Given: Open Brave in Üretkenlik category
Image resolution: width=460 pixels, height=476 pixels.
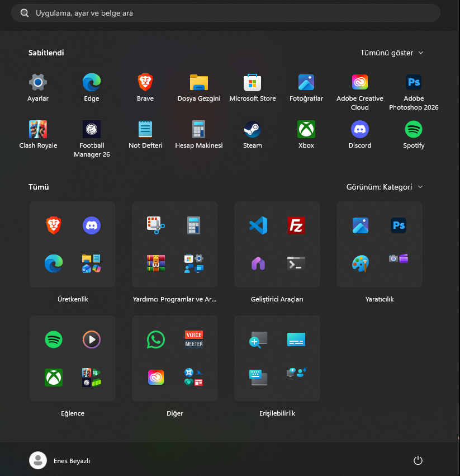Looking at the screenshot, I should [54, 225].
